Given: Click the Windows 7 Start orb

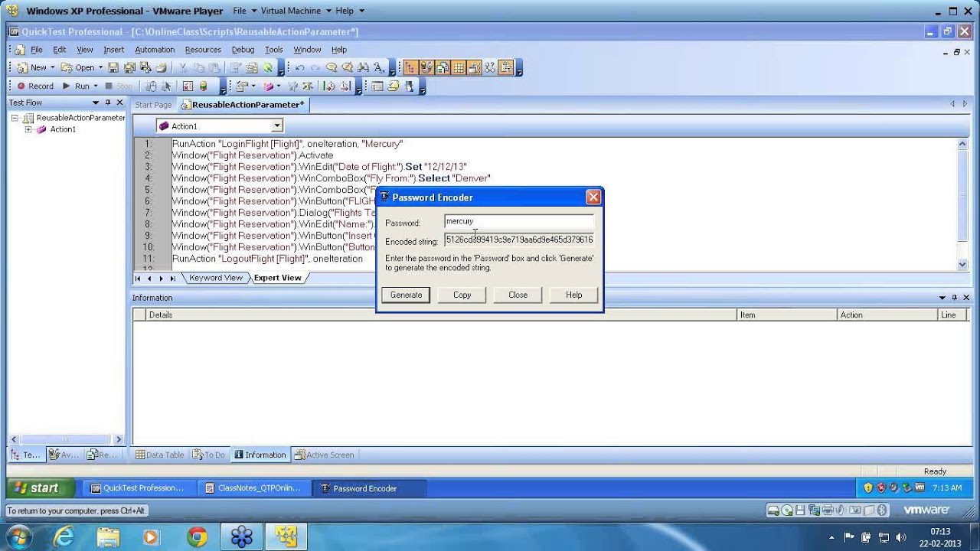Looking at the screenshot, I should [x=18, y=536].
